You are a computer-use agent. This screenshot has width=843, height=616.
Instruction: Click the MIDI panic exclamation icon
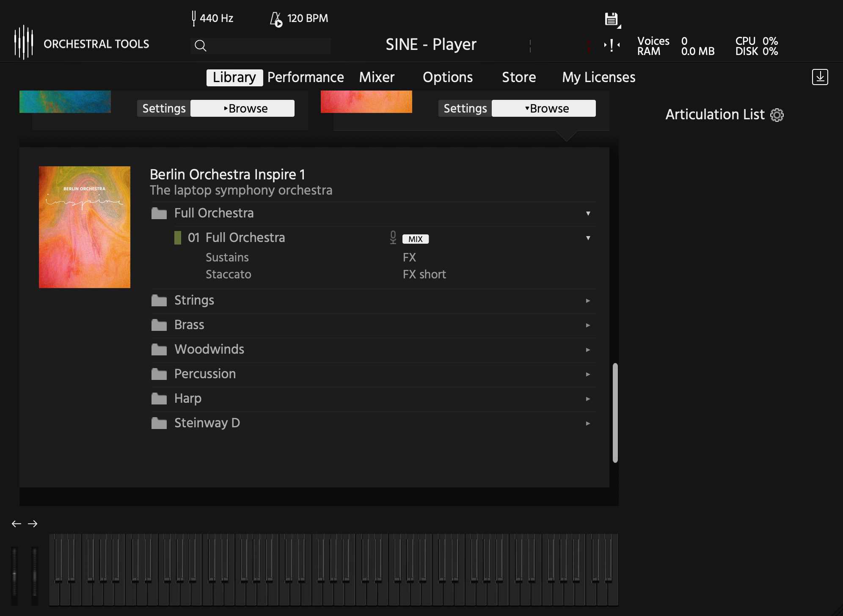[612, 45]
